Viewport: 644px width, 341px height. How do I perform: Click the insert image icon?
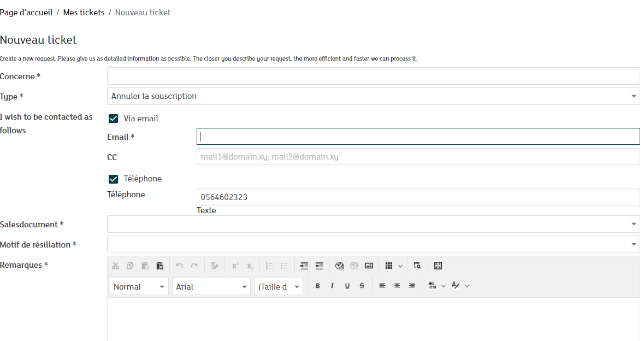coord(369,266)
